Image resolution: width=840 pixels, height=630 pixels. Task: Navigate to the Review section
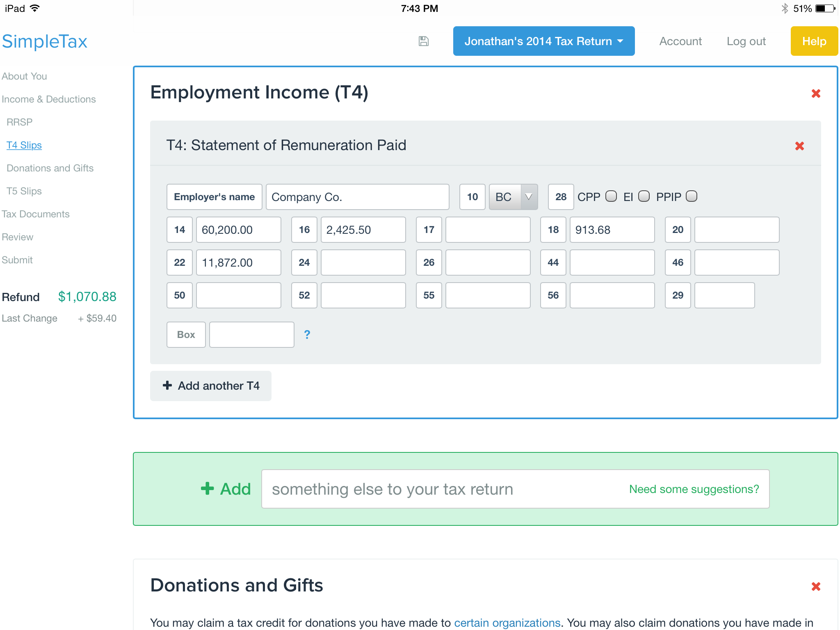[18, 237]
